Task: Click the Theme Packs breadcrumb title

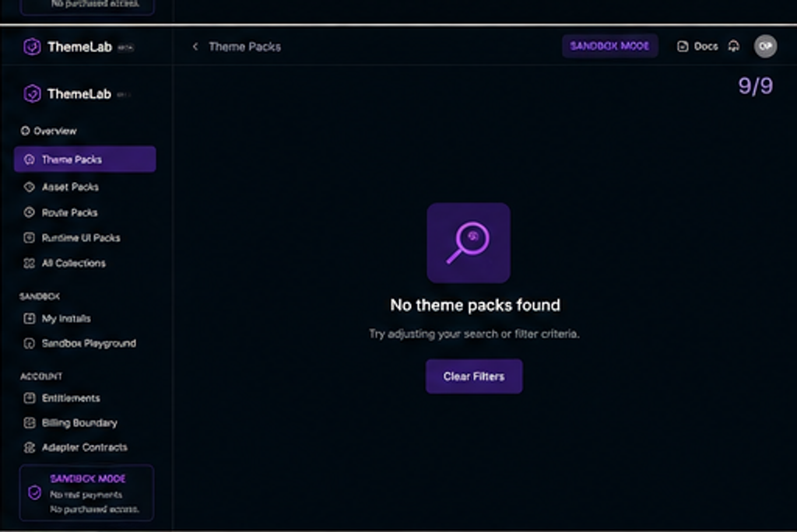Action: 244,47
